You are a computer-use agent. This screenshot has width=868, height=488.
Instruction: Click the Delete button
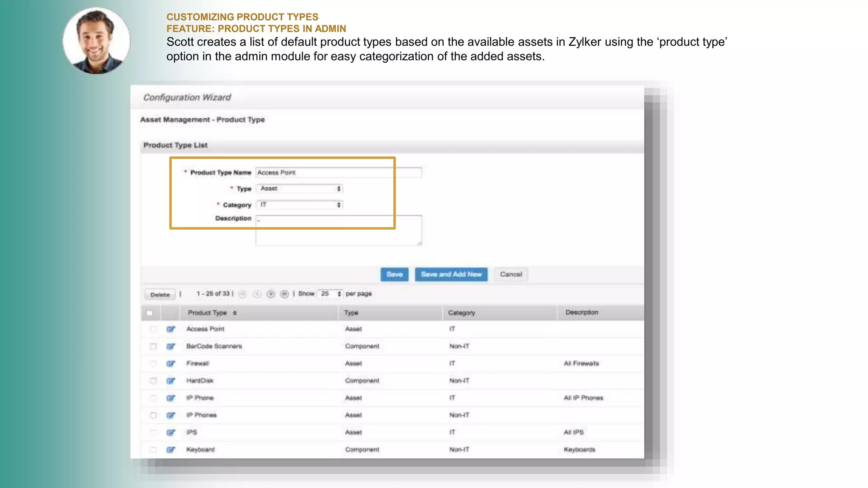(x=160, y=294)
